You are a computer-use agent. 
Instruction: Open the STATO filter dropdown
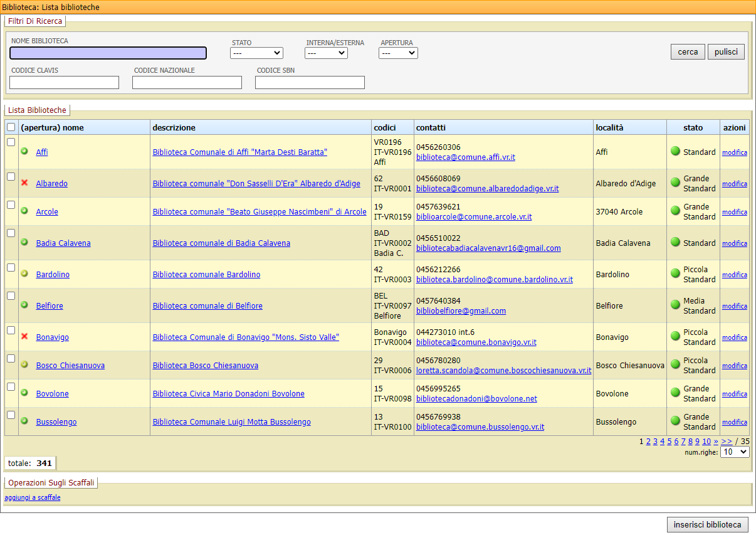[x=256, y=53]
